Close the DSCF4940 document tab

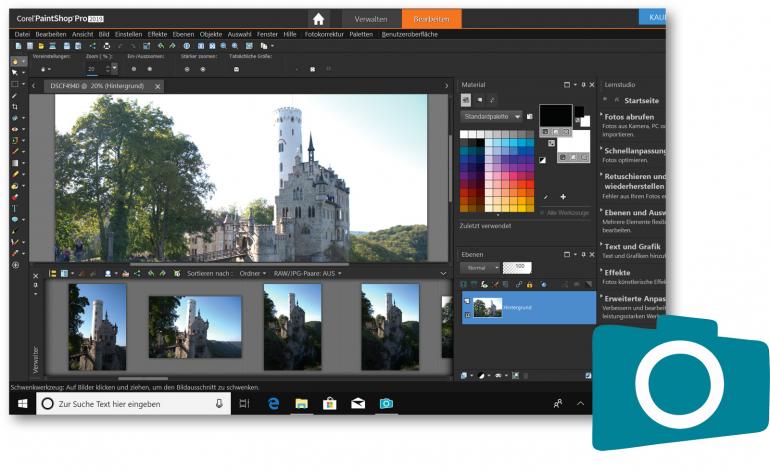pos(158,86)
